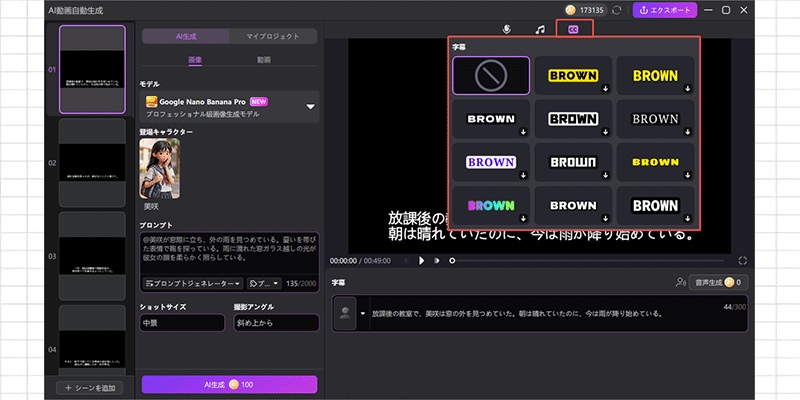
Task: Choose white-outlined BROWN subtitle style
Action: (573, 119)
